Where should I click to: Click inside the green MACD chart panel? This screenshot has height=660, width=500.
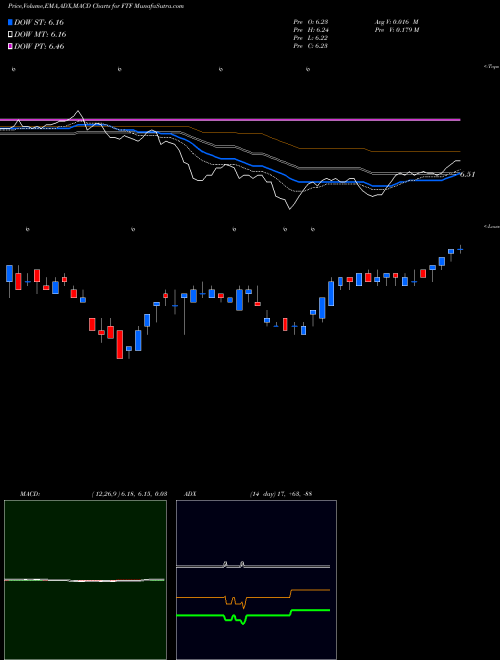pos(85,580)
